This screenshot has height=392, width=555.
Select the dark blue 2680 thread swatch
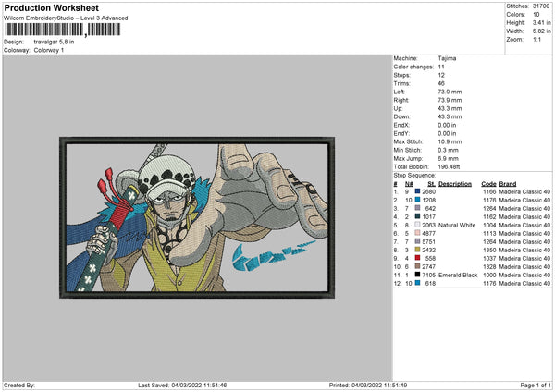pos(418,191)
